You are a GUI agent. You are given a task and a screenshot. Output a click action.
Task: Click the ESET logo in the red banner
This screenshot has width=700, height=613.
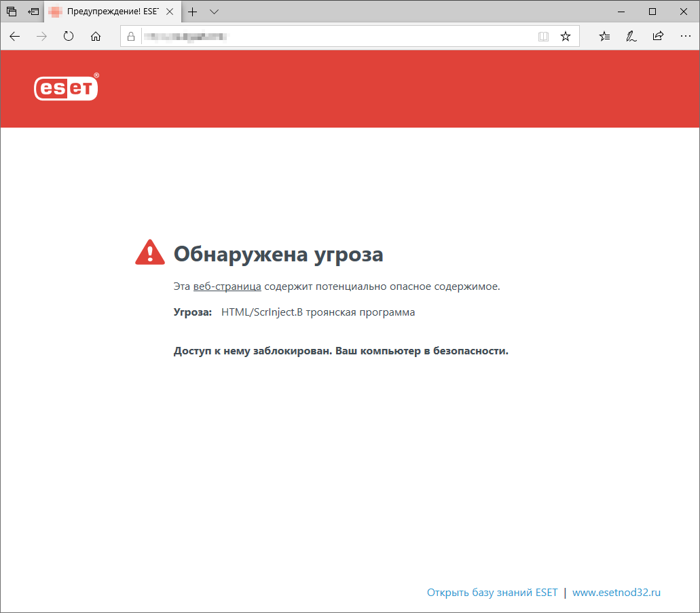65,88
